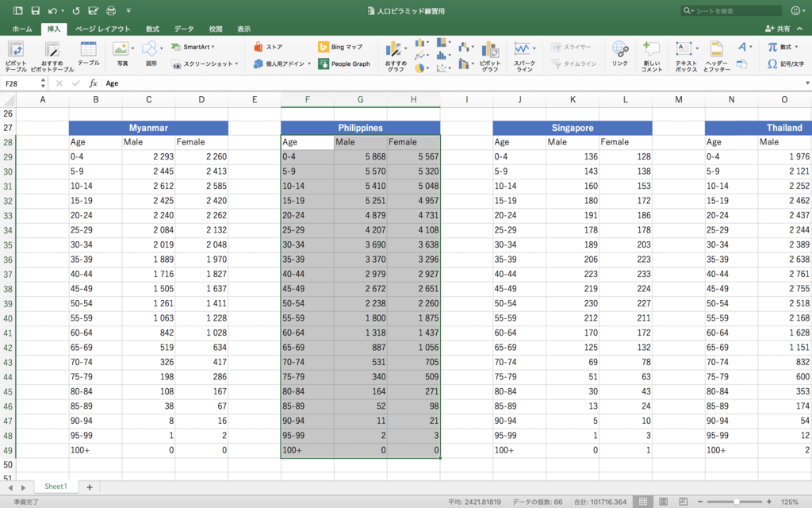Viewport: 812px width, 508px height.
Task: Switch to the データ tab
Action: pyautogui.click(x=184, y=29)
